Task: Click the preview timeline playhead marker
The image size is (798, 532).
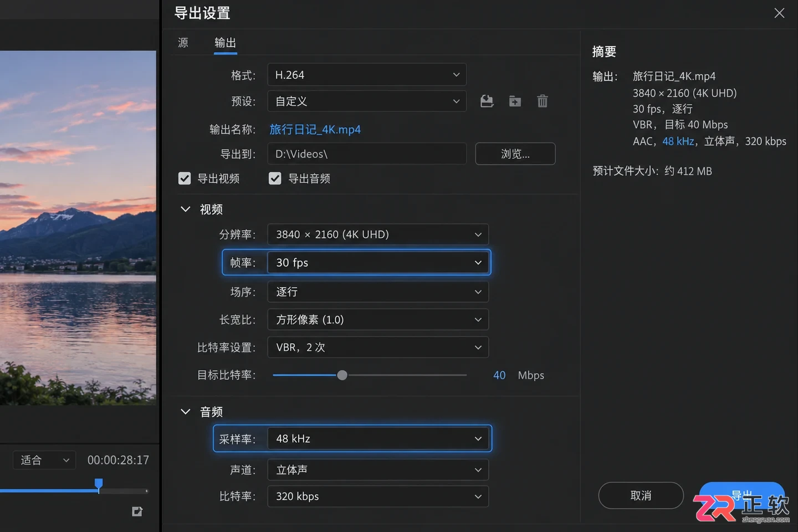Action: (x=99, y=485)
